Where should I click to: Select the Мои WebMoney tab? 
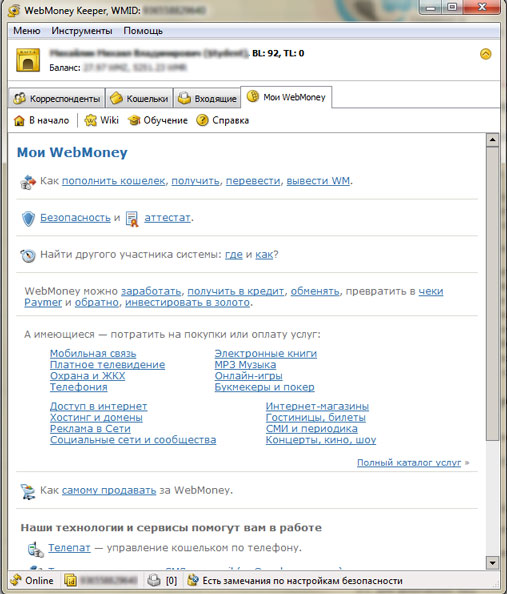coord(286,97)
